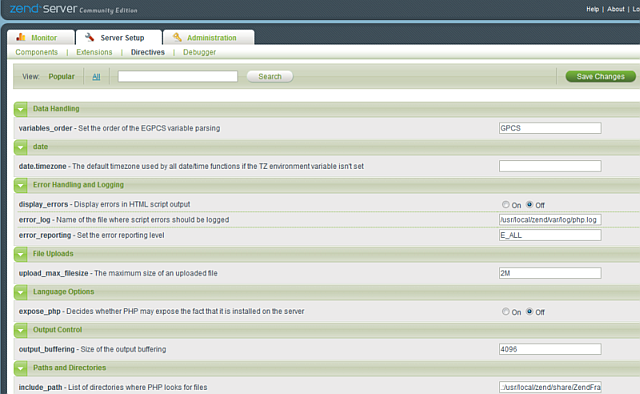Open the About link
Screen dimensions: 640x394
(x=616, y=9)
